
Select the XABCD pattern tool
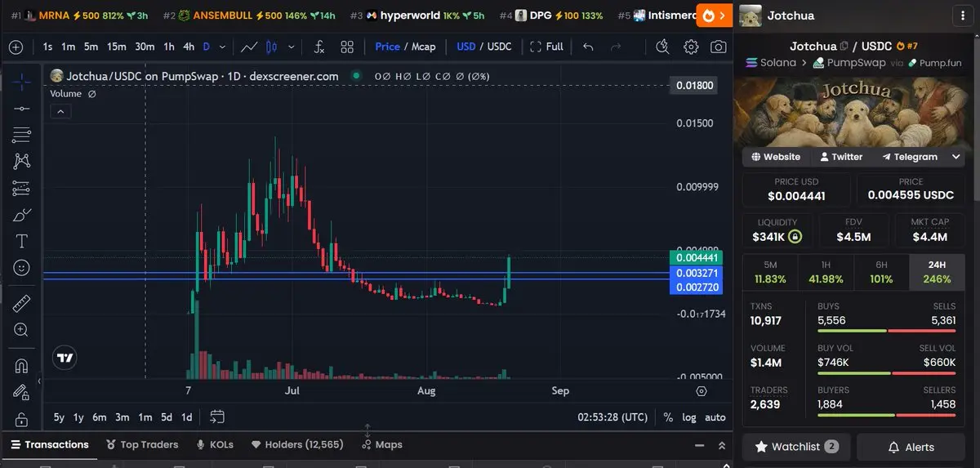point(22,162)
